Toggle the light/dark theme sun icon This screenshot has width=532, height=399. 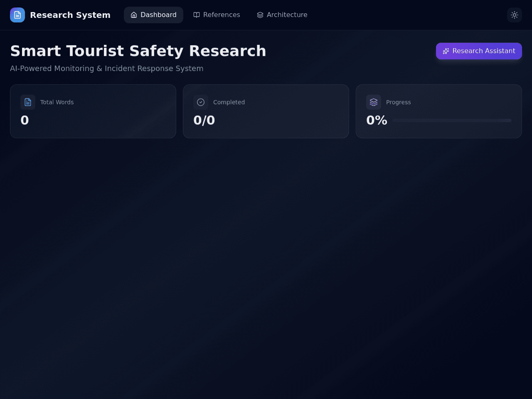(515, 15)
